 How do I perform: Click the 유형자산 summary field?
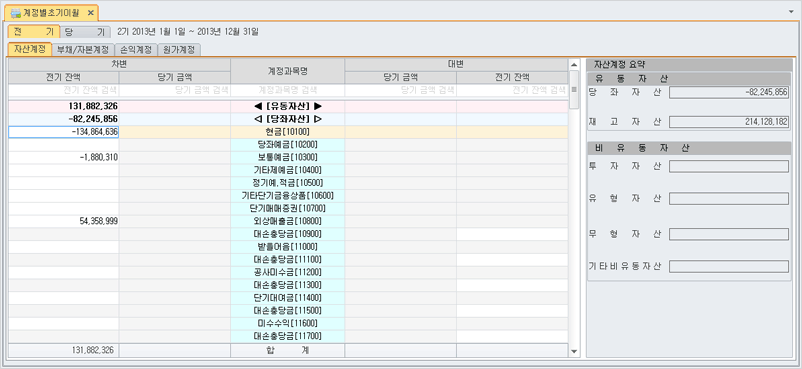(x=729, y=199)
